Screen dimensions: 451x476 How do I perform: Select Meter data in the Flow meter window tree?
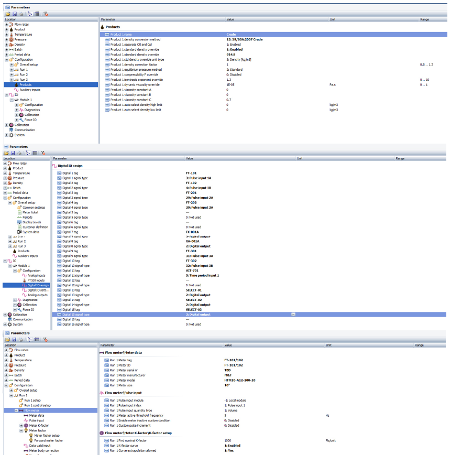point(36,416)
